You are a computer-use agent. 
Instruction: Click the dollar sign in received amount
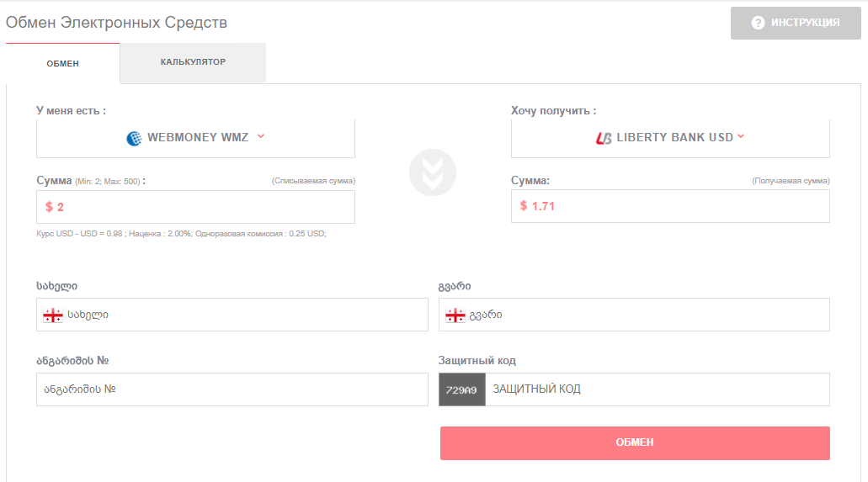point(524,206)
